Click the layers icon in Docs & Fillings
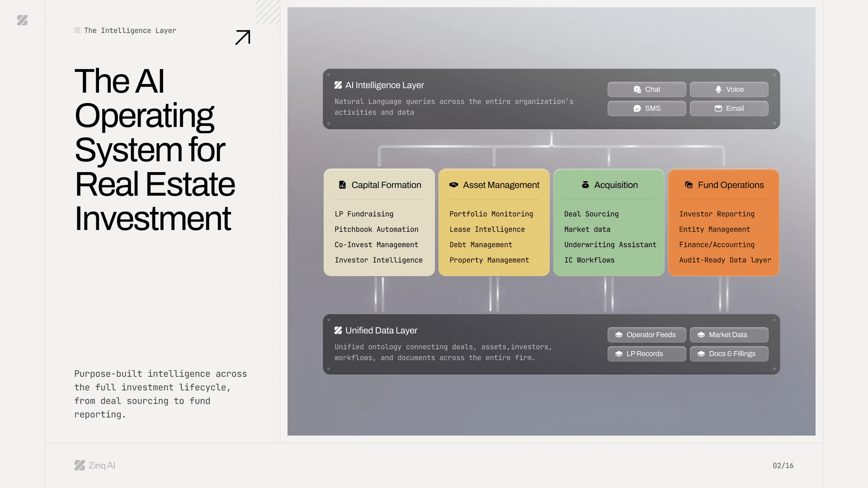The height and width of the screenshot is (488, 868). coord(701,354)
